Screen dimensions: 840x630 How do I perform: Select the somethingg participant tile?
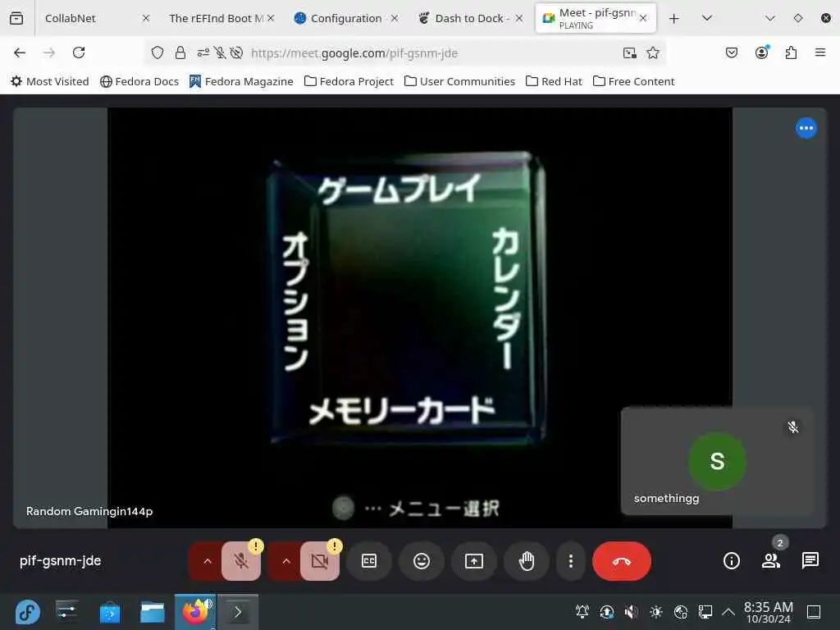(717, 461)
